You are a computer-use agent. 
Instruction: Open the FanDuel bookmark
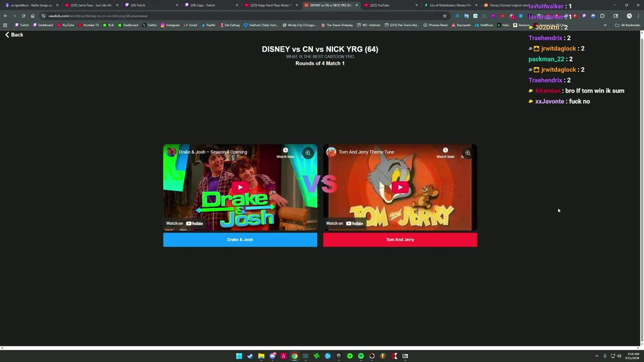(x=261, y=25)
